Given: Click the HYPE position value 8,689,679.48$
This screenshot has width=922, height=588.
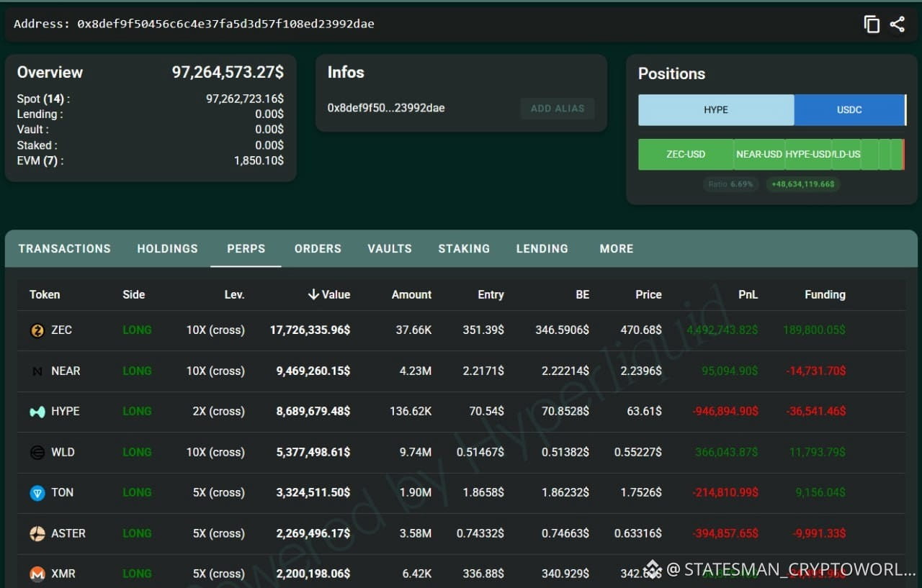Looking at the screenshot, I should click(313, 411).
